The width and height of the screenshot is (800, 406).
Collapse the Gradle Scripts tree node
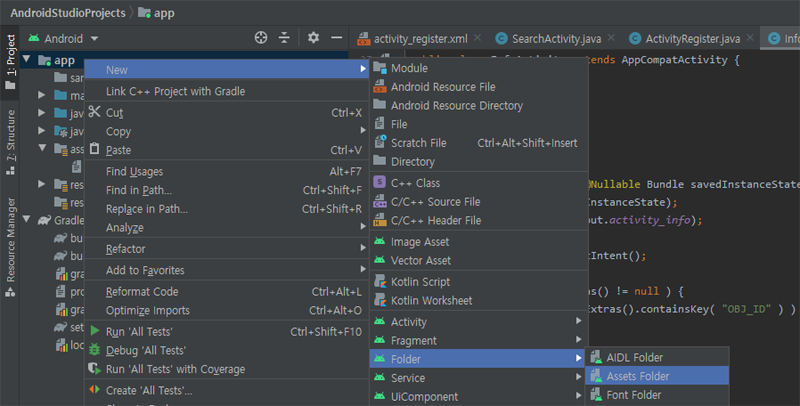pyautogui.click(x=27, y=220)
